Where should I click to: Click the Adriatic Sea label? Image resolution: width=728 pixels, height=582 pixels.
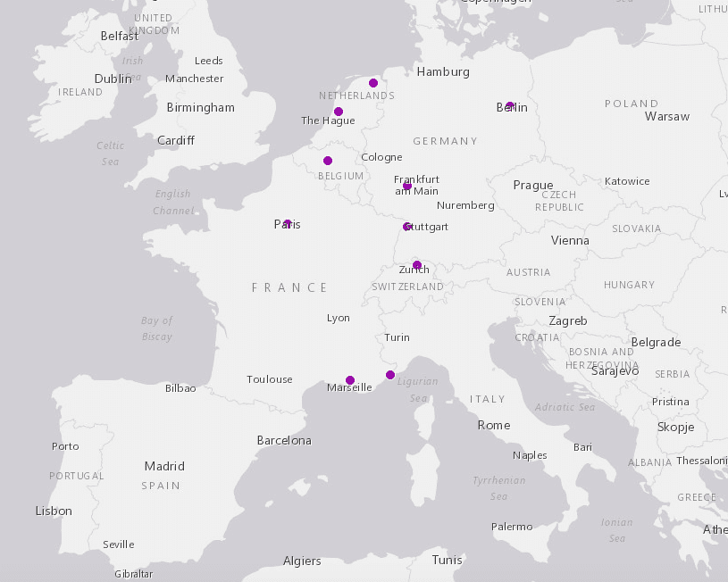click(x=565, y=407)
